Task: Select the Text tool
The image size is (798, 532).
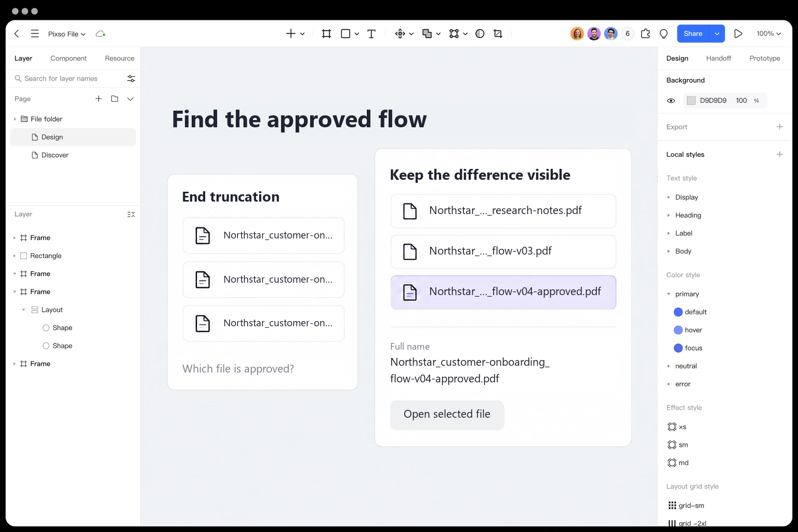Action: 371,34
